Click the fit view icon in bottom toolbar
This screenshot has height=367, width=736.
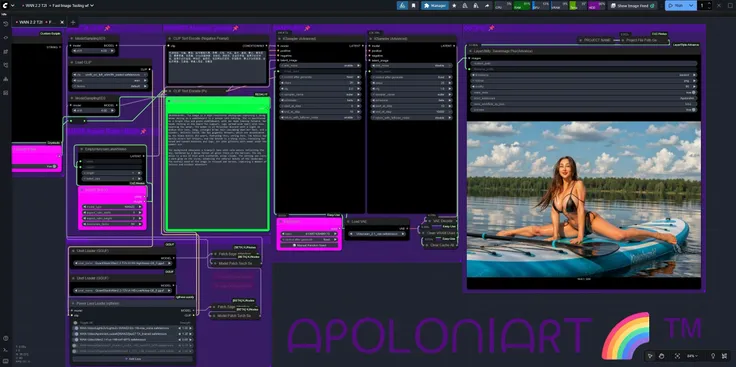[677, 356]
